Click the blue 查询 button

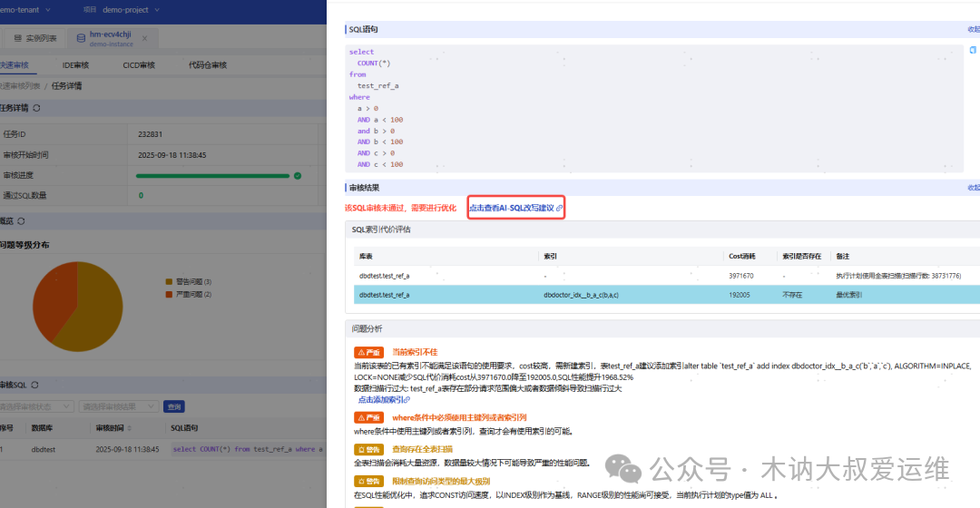click(x=173, y=406)
